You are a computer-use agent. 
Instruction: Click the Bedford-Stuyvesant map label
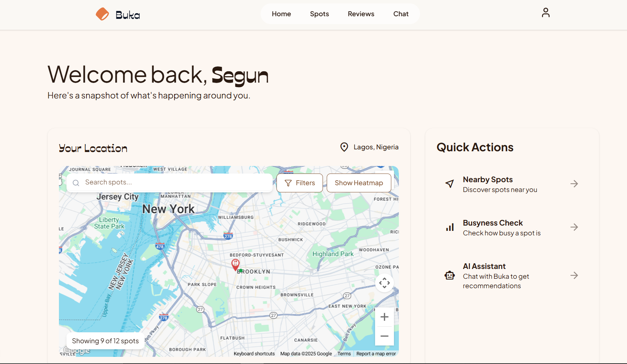[257, 255]
